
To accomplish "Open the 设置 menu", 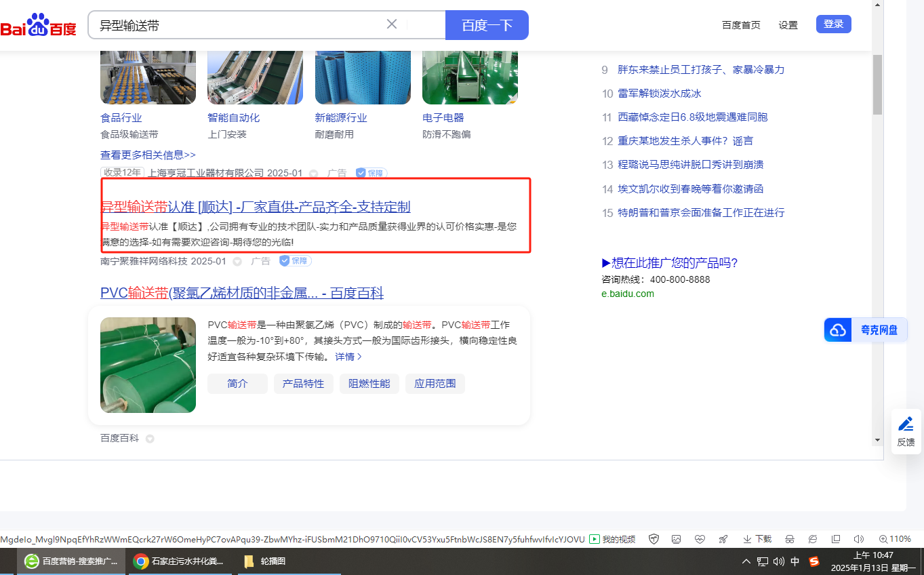I will click(788, 25).
